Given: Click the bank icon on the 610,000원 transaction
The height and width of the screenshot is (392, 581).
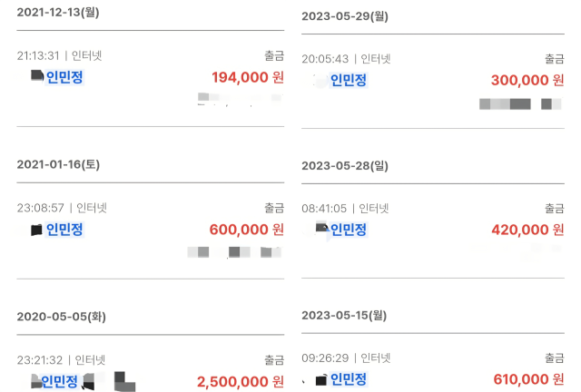Looking at the screenshot, I should 320,379.
